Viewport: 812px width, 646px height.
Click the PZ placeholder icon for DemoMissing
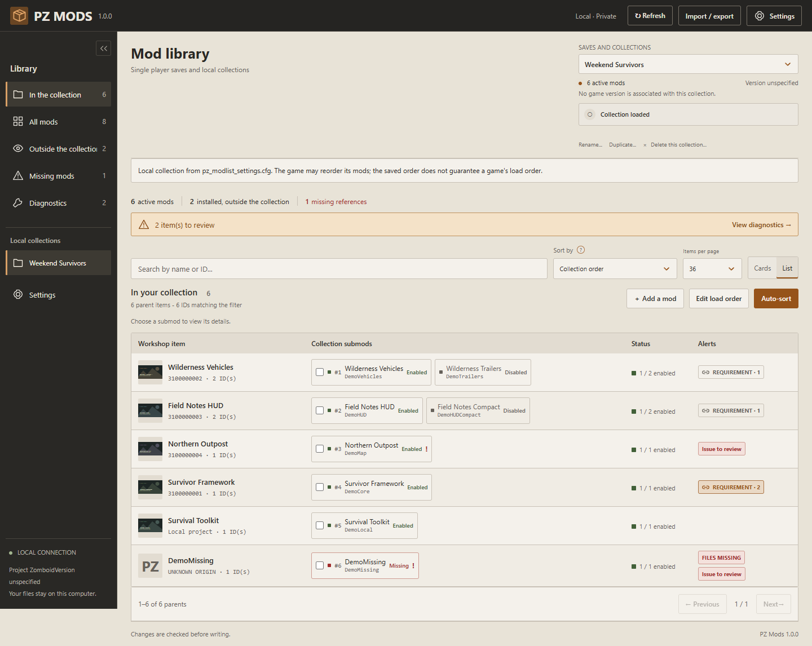click(151, 566)
